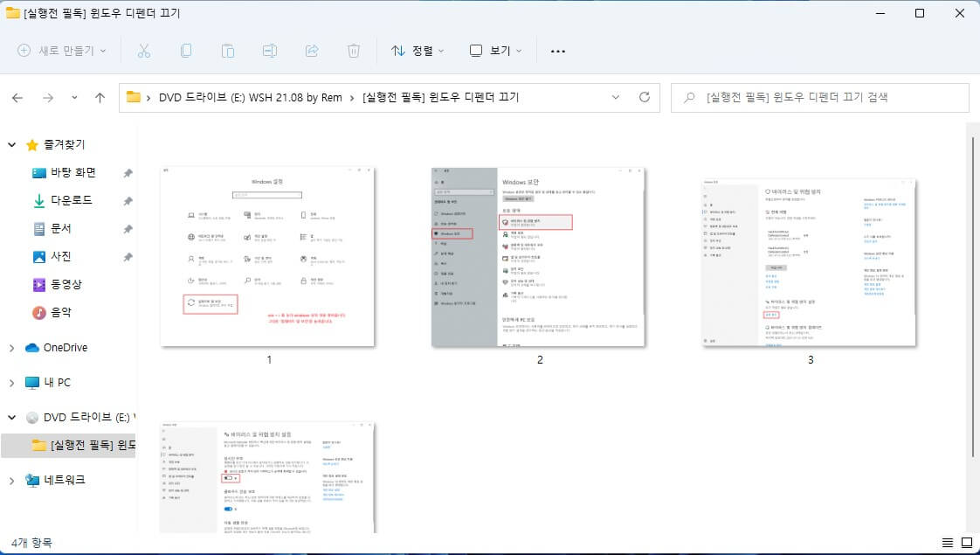Select image thumbnail named 3
The width and height of the screenshot is (980, 555).
[x=809, y=263]
